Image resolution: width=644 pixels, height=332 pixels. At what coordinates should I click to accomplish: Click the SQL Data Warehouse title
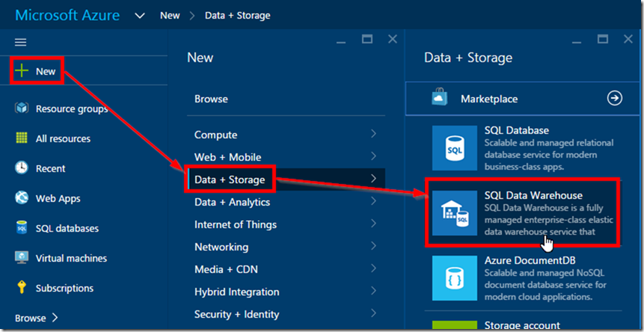[533, 195]
